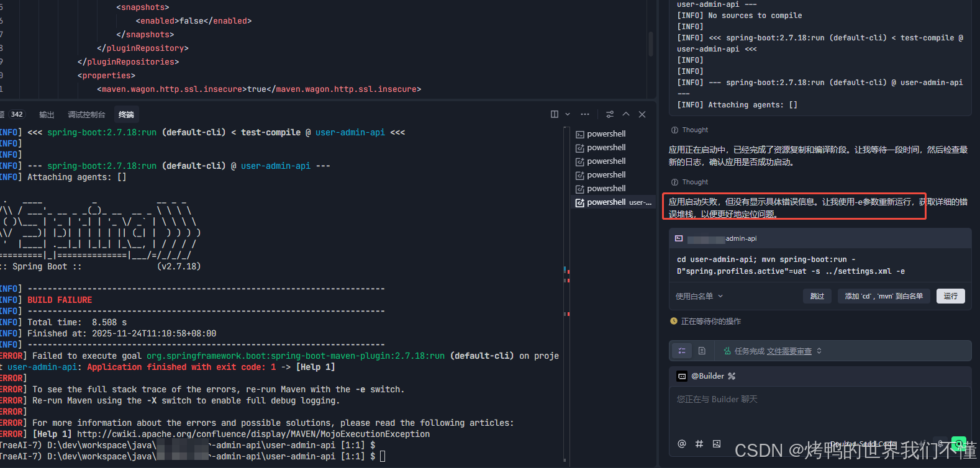980x468 pixels.
Task: Click the [INFO] Attaching agents: [] chat log line
Action: point(737,105)
